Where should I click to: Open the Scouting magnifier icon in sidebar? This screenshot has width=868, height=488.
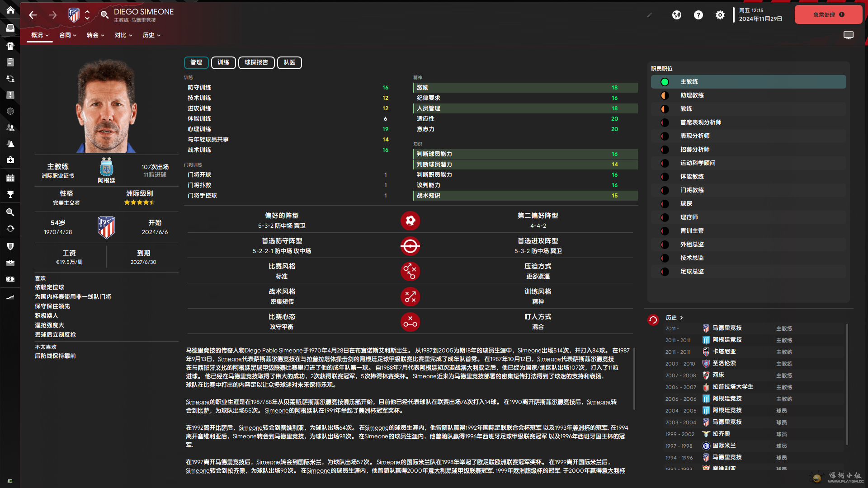(10, 212)
